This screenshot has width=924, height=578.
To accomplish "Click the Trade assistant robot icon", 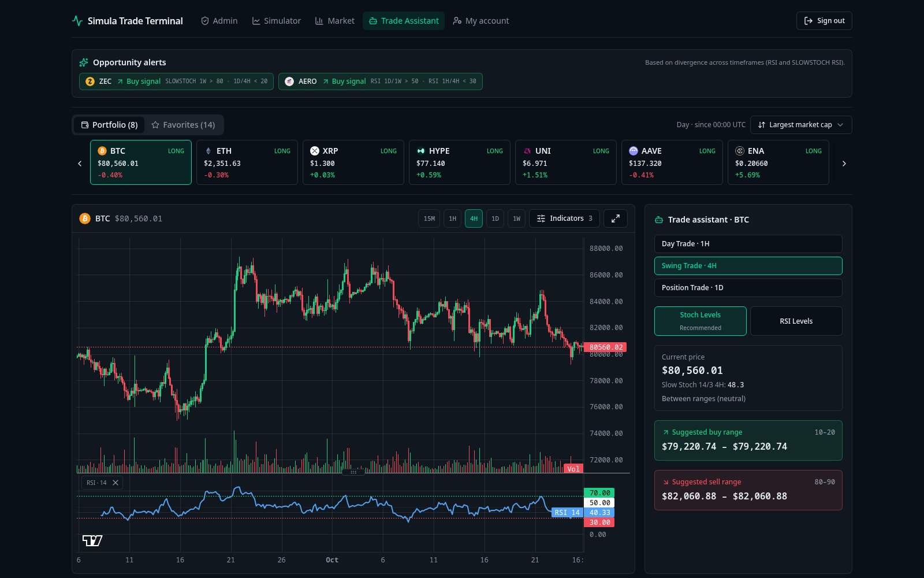I will 659,220.
